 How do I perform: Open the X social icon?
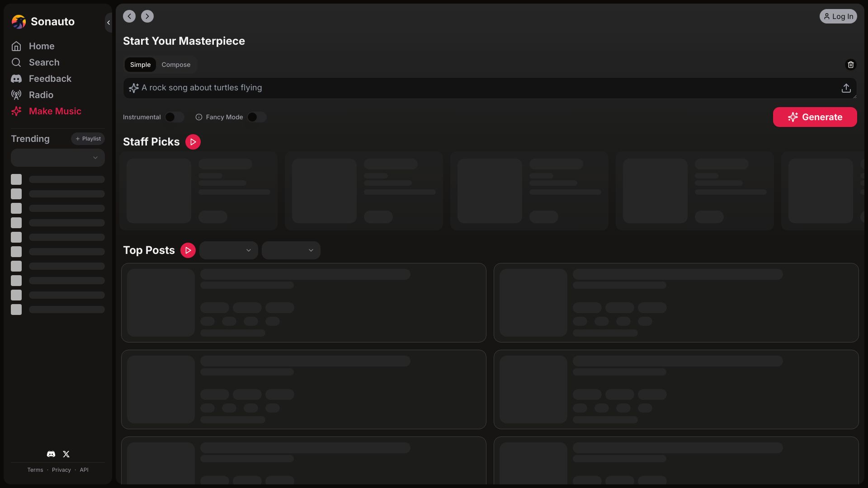(66, 454)
